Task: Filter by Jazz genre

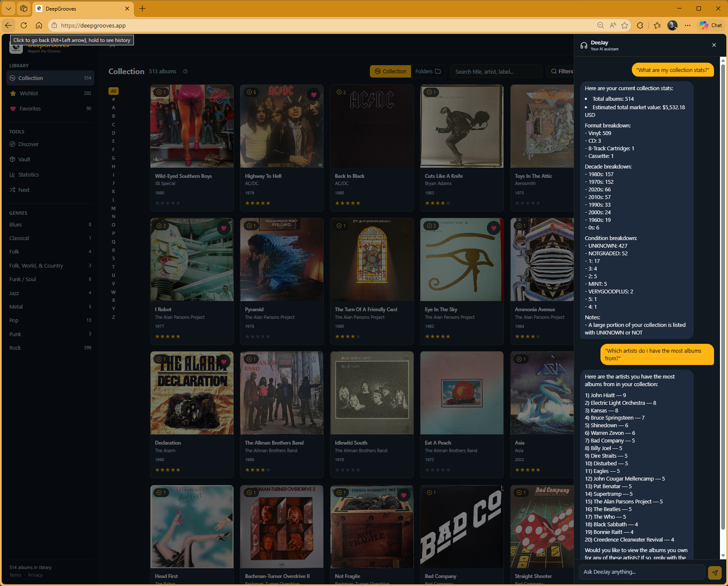Action: coord(50,293)
